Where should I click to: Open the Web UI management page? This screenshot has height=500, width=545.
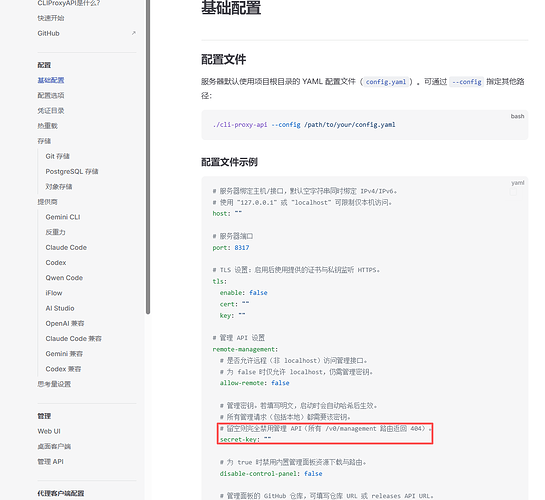point(49,431)
